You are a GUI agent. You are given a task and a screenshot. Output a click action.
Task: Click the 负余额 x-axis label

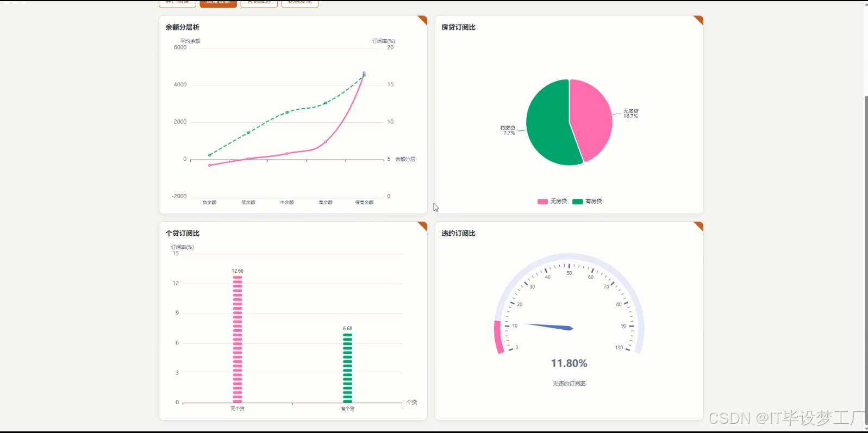210,202
